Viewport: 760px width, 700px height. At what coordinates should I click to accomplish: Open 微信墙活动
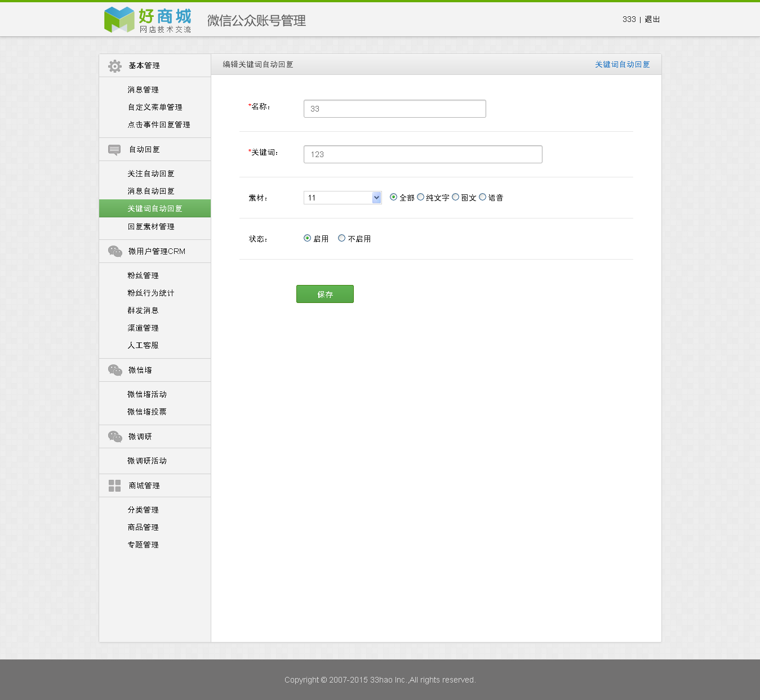[x=147, y=395]
